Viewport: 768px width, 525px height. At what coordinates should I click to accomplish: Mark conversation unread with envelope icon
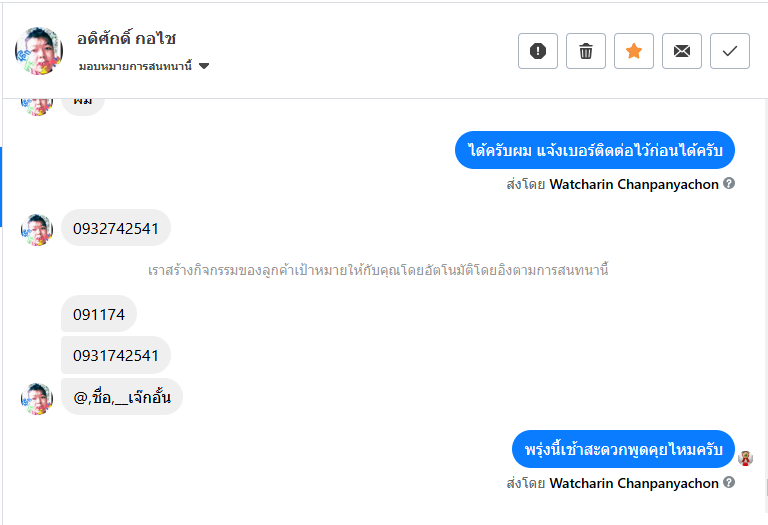click(x=682, y=51)
